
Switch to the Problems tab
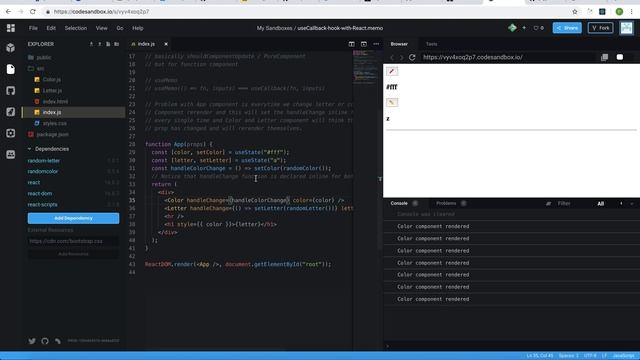pos(451,203)
